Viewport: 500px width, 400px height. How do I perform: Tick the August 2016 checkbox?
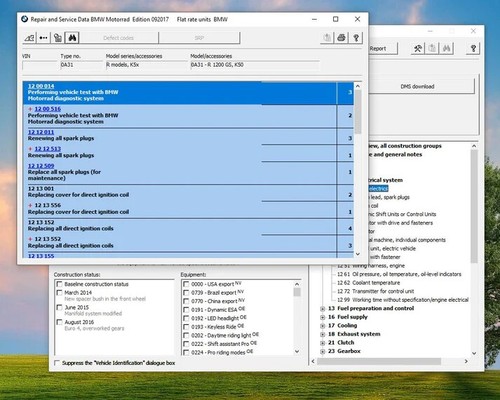pos(59,322)
